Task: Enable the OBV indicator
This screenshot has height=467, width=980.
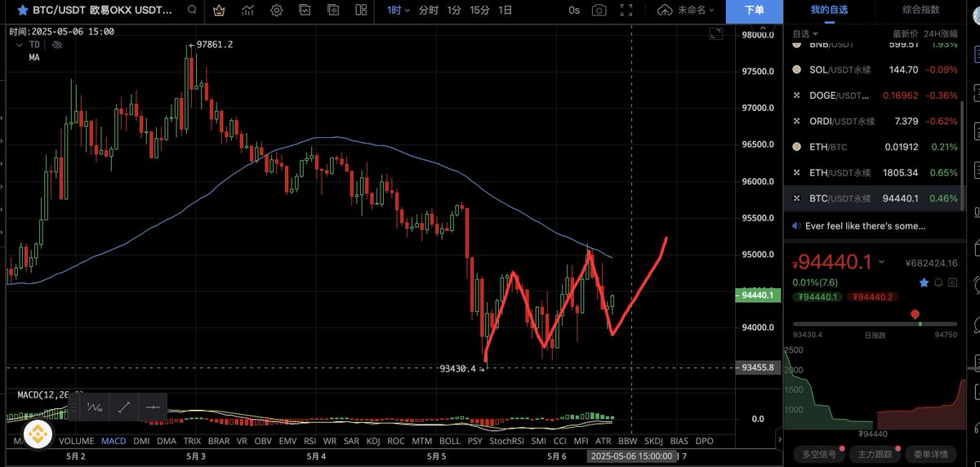Action: tap(263, 441)
